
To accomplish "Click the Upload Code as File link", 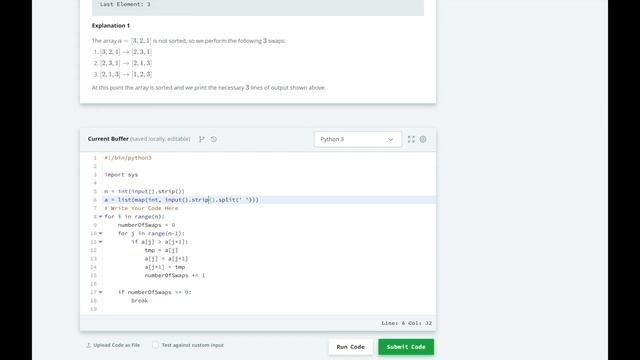I will pos(116,345).
